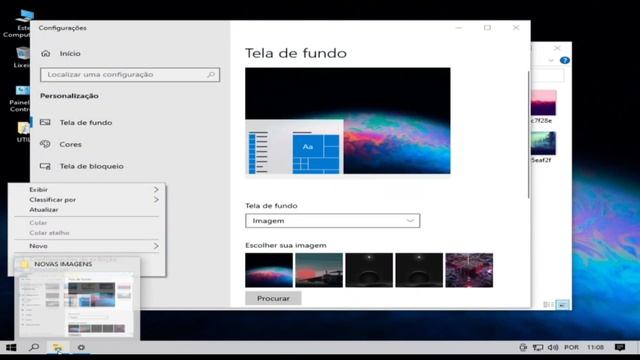Click the Tela de bloqueio monitor icon
This screenshot has height=360, width=640.
[45, 166]
